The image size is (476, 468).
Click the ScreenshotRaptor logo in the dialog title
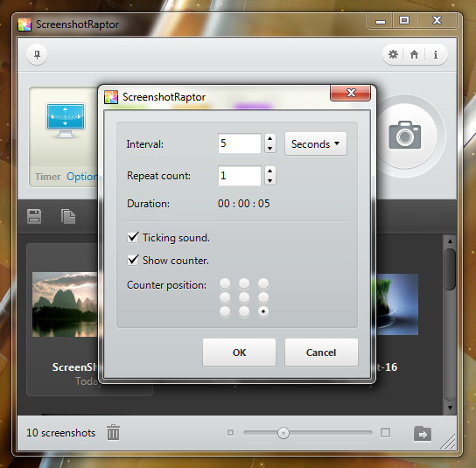pos(111,97)
